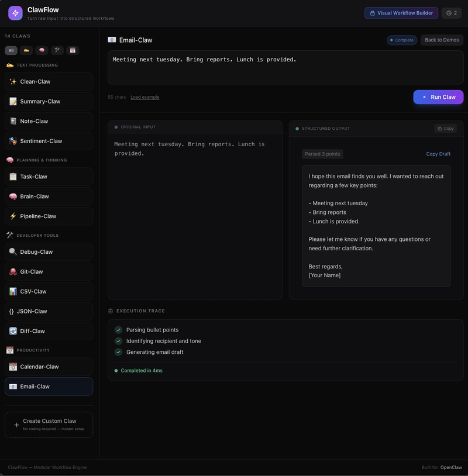Click the Original Input panel text
The width and height of the screenshot is (468, 476).
(x=189, y=149)
